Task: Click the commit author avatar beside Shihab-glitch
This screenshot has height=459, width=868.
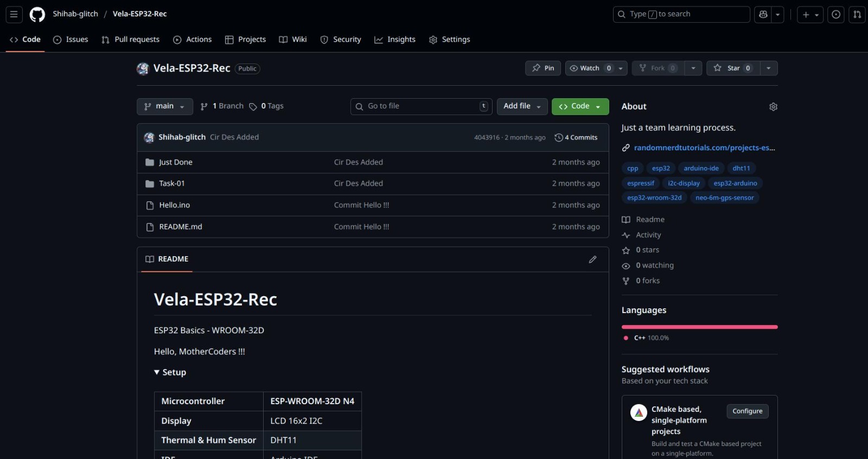Action: [x=149, y=137]
